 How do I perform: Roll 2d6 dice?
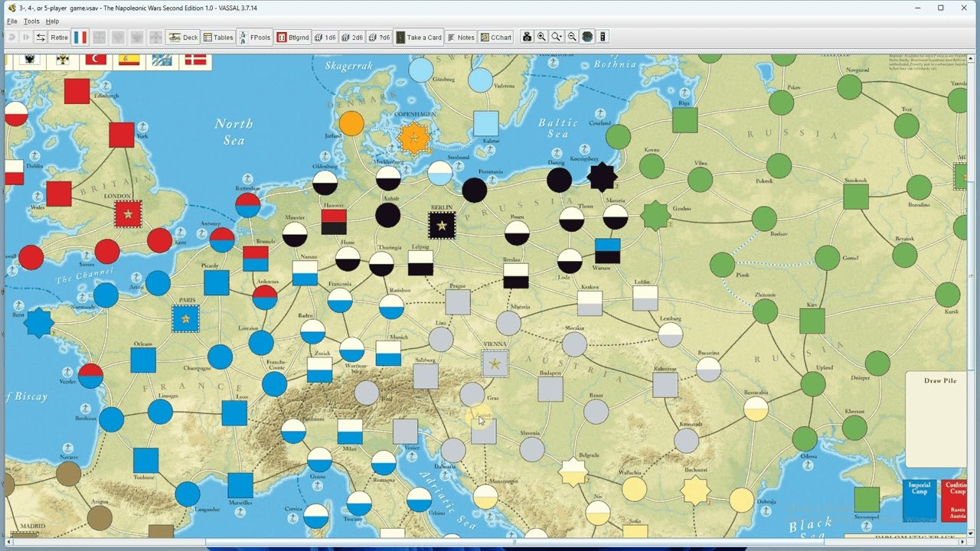tap(352, 37)
